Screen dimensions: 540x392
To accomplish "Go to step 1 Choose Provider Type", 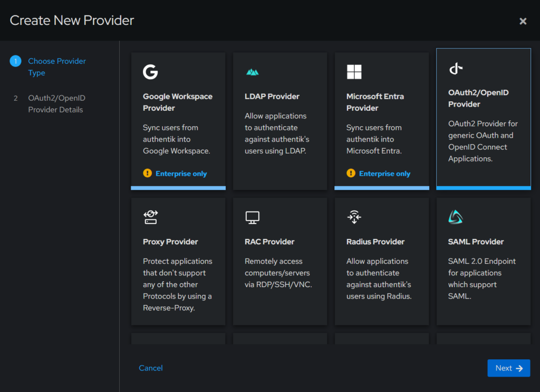I will pos(57,67).
